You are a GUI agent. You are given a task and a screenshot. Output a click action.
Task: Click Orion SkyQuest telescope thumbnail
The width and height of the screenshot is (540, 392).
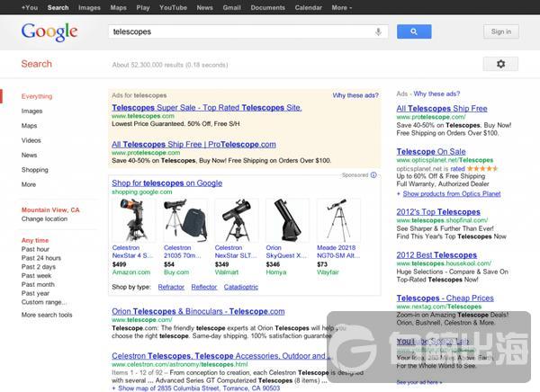pyautogui.click(x=288, y=220)
